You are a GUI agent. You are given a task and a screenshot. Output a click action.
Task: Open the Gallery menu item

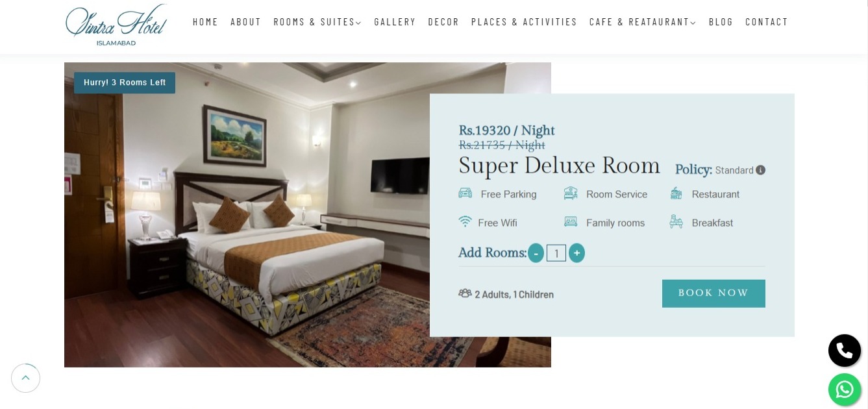click(395, 22)
